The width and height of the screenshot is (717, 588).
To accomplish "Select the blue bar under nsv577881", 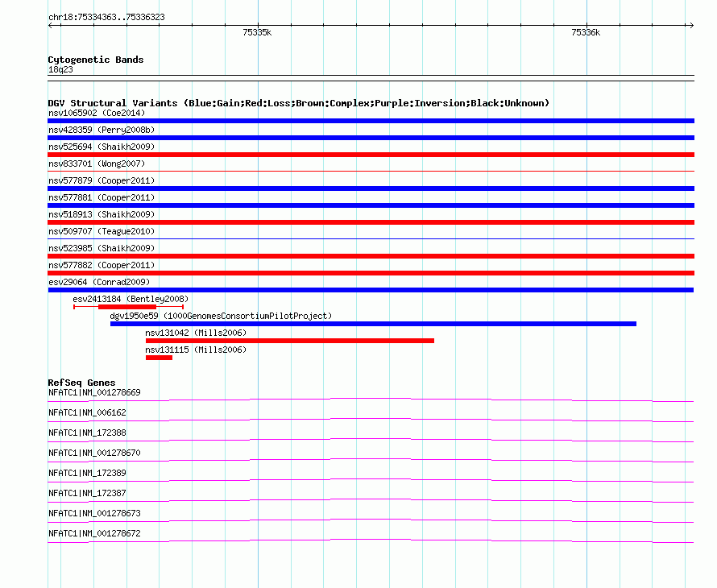I will [x=371, y=205].
